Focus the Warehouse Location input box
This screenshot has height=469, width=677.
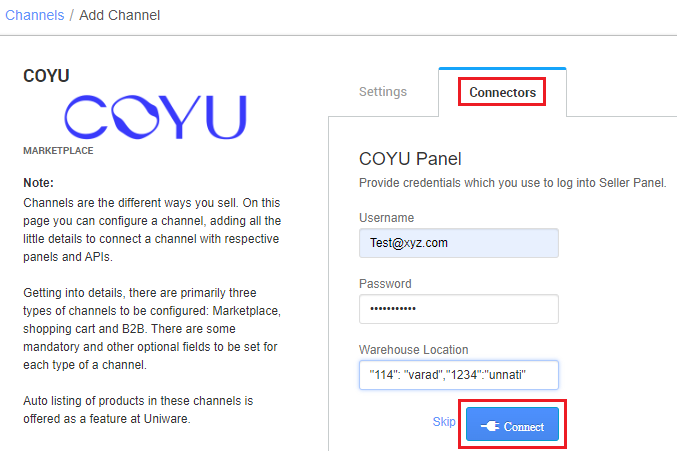click(459, 375)
